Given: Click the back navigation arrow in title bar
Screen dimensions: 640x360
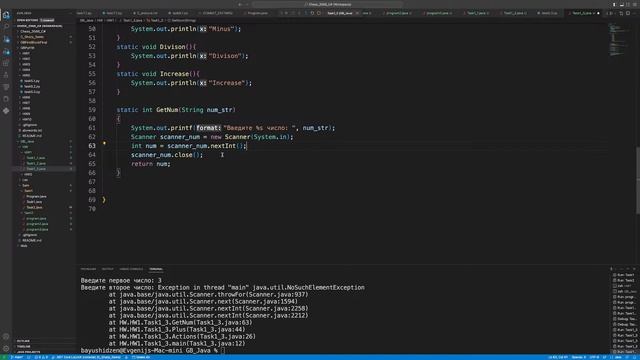Looking at the screenshot, I should (x=240, y=4).
